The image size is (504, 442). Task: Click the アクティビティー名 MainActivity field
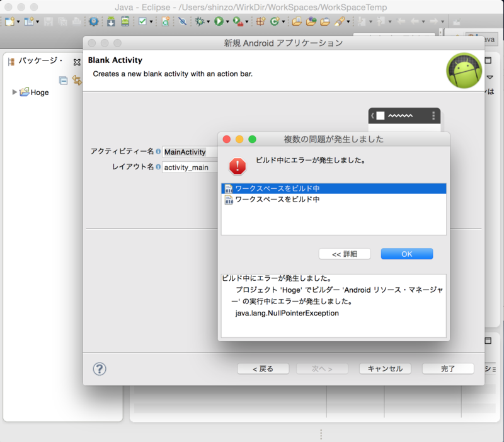[x=190, y=152]
